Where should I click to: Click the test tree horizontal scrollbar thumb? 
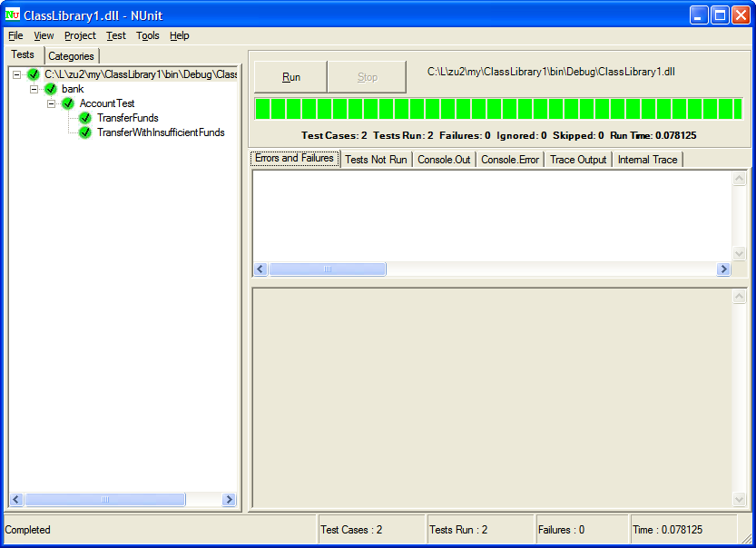(105, 499)
